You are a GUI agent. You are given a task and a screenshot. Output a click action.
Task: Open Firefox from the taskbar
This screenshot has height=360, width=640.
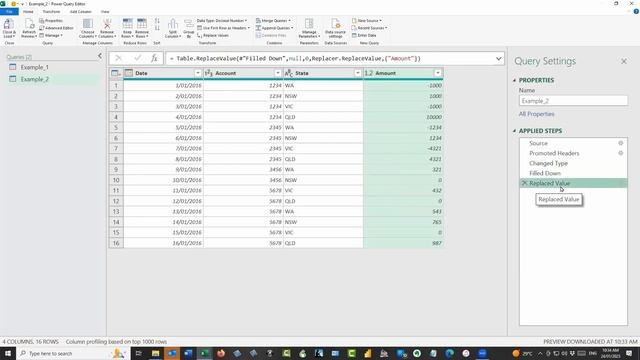(x=221, y=353)
